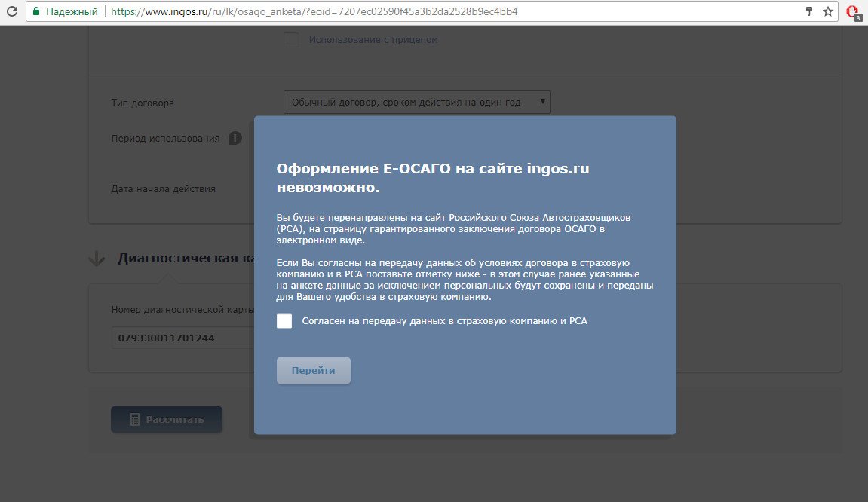The width and height of the screenshot is (868, 502).
Task: Check the Согласен на передачу данных checkbox
Action: (284, 320)
